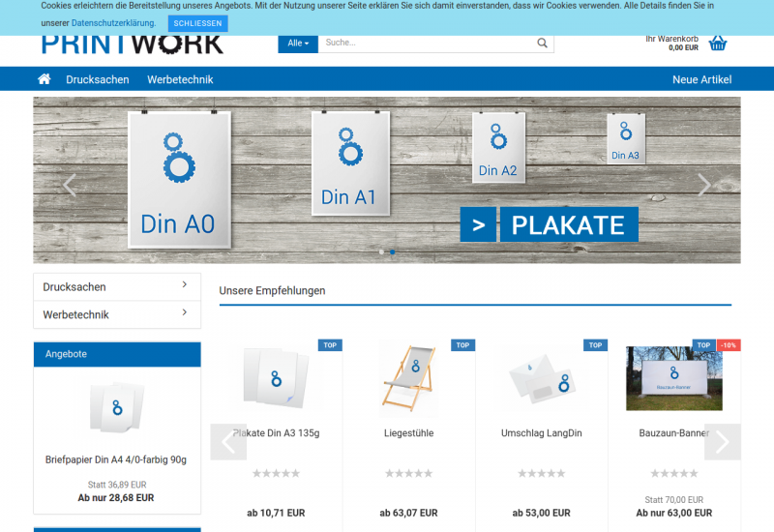Select the first banner slide indicator dot

[x=381, y=252]
